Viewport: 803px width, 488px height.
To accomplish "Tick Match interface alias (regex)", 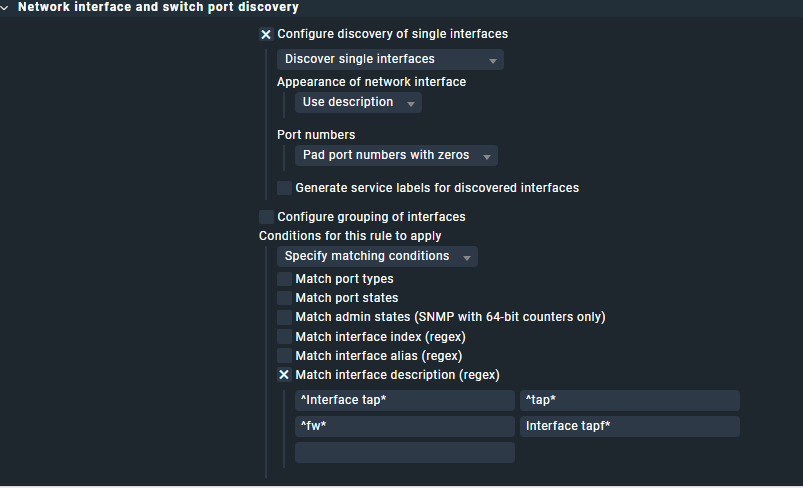I will point(285,356).
